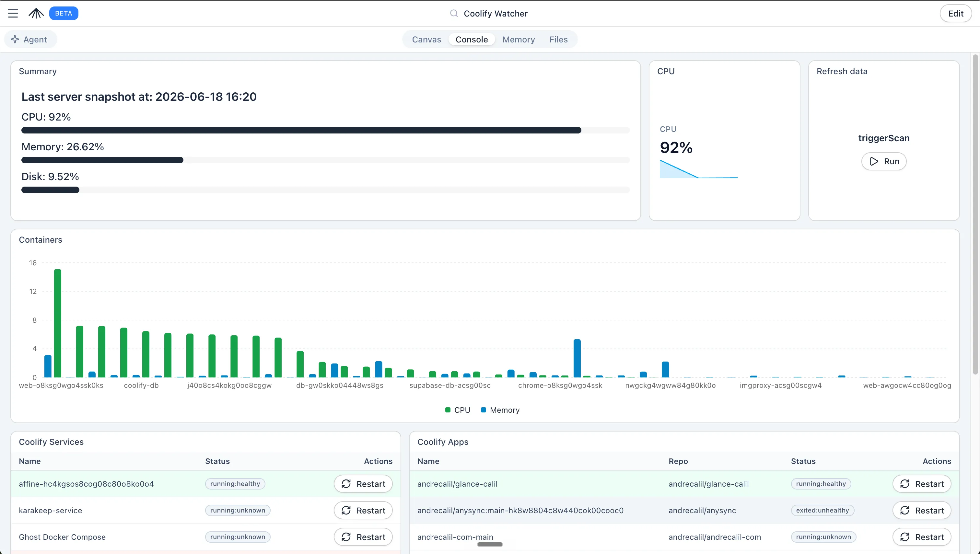Click the Memory 26.62% progress bar
The width and height of the screenshot is (980, 554).
click(325, 160)
